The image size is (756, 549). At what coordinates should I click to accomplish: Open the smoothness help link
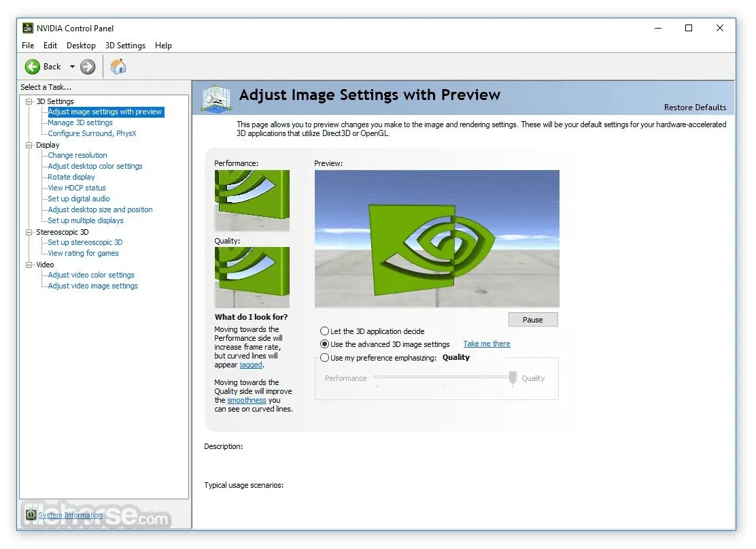(x=246, y=400)
